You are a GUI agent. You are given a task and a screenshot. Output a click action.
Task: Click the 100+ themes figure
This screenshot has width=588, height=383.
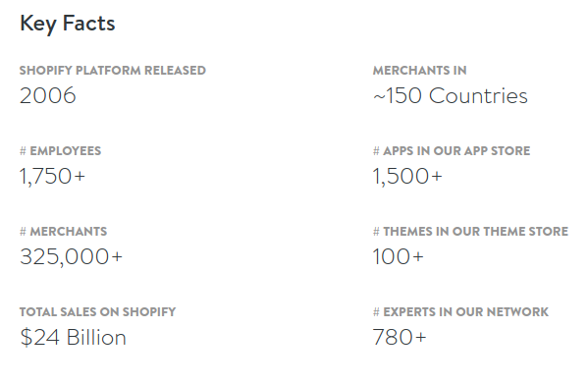[399, 256]
